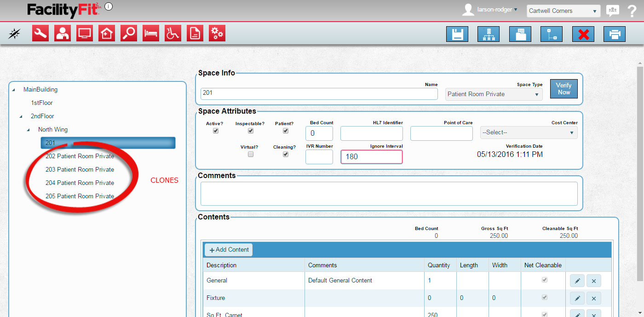Click the red wrench maintenance icon
644x317 pixels.
coord(40,34)
